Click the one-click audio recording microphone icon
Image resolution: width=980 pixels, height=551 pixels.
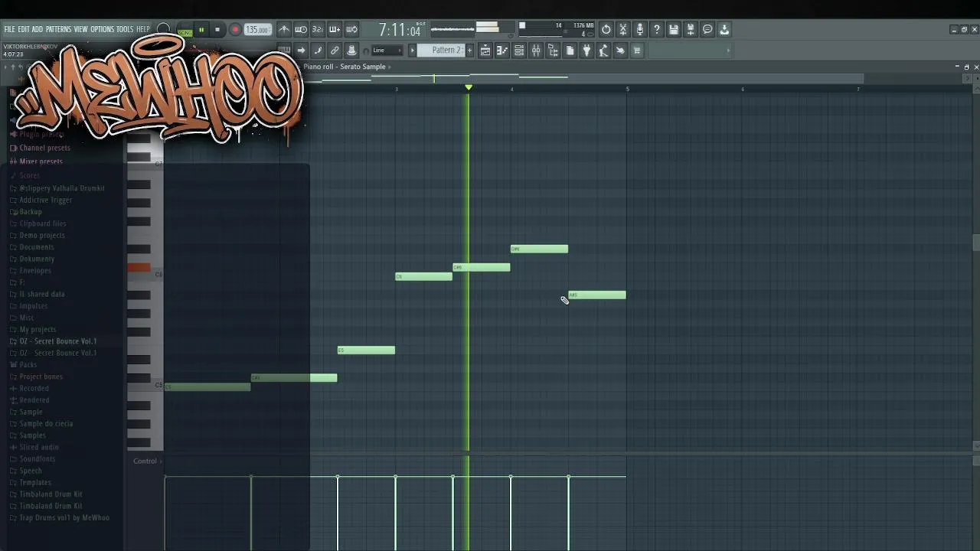coord(640,30)
